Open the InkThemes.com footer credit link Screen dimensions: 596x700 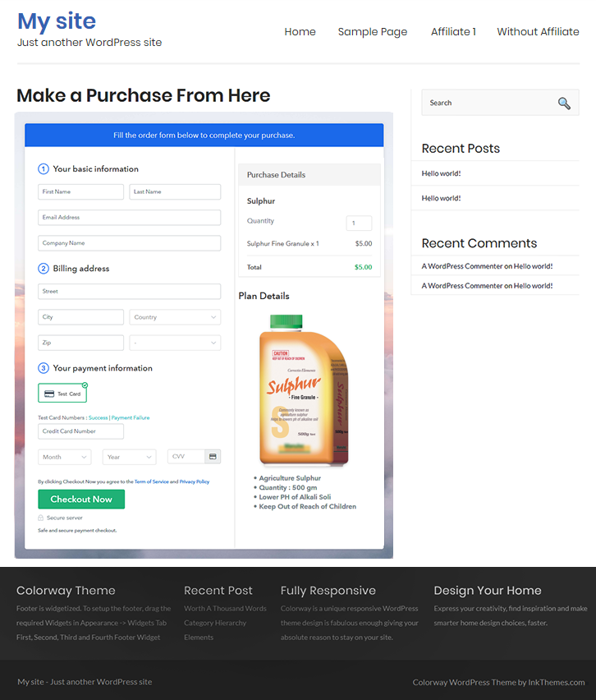[x=557, y=682]
